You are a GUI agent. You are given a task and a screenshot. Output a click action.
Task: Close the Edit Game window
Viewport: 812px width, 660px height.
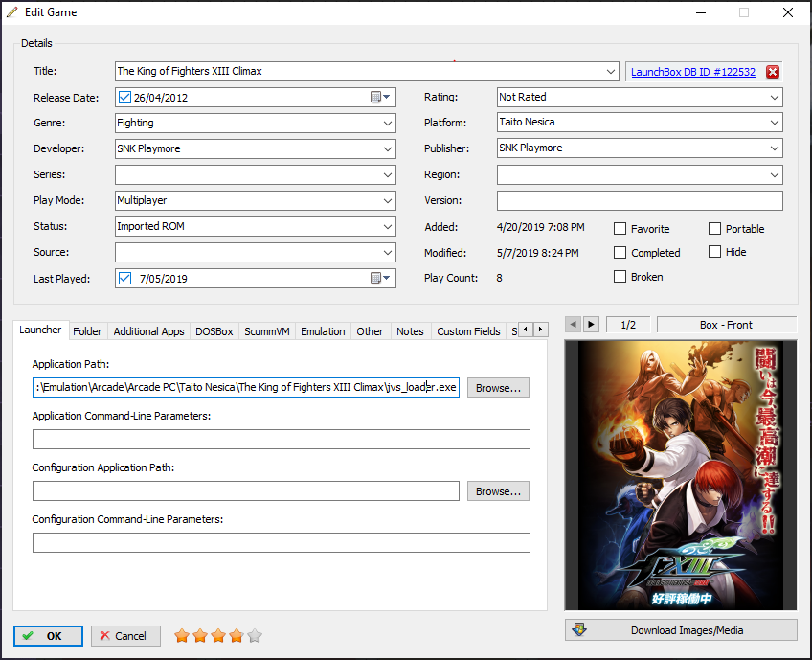788,12
